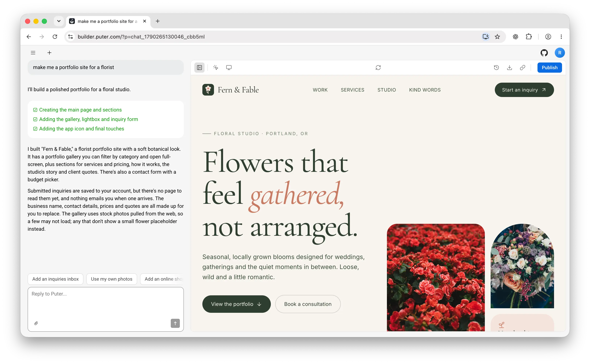Open Chrome three-dot menu
590x364 pixels.
[x=561, y=37]
